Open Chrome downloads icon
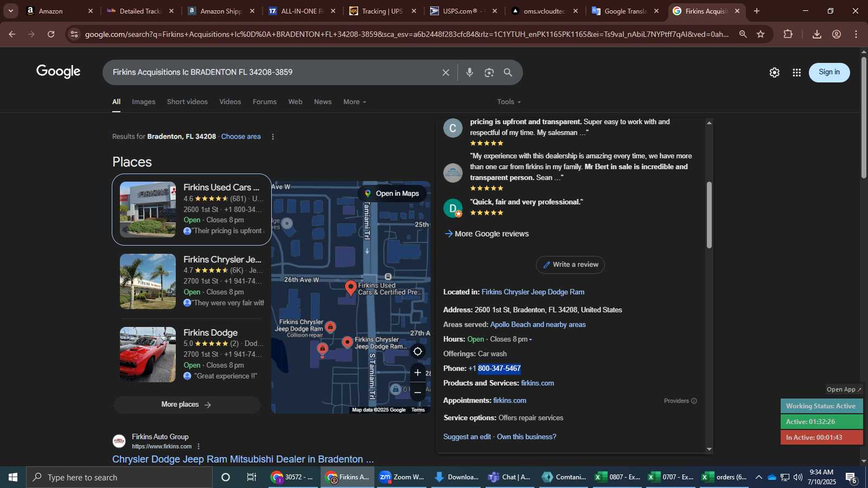 point(817,34)
